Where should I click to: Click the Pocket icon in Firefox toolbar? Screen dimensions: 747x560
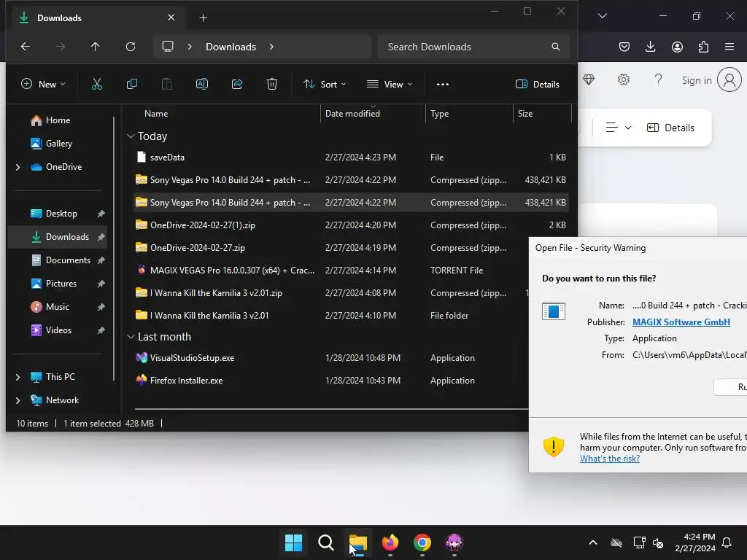click(624, 47)
